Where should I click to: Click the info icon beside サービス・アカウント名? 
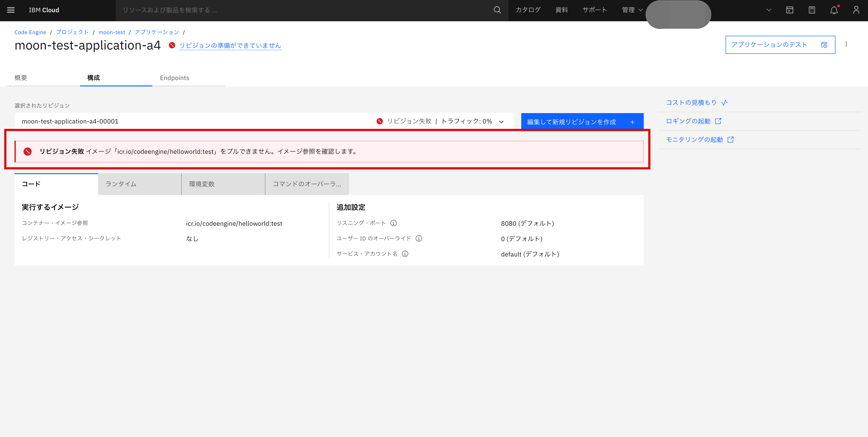click(405, 254)
